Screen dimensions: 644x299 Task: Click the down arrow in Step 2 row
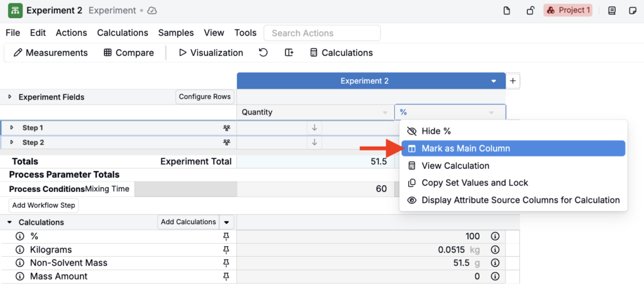(x=314, y=142)
